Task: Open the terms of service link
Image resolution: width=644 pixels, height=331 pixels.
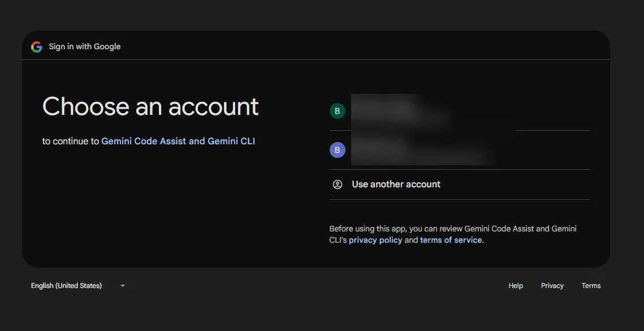Action: coord(451,240)
